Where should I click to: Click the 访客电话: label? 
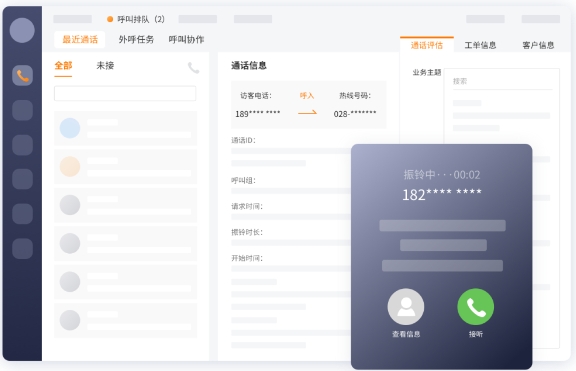click(x=256, y=96)
